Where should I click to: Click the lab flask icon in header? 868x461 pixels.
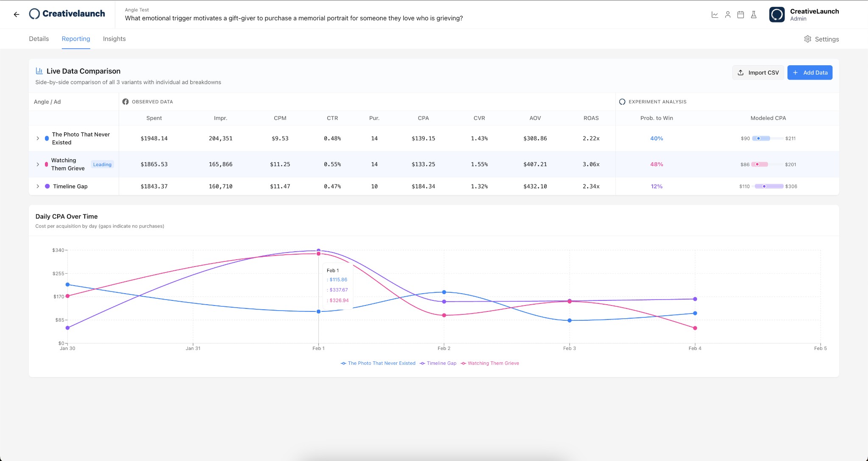pyautogui.click(x=754, y=14)
